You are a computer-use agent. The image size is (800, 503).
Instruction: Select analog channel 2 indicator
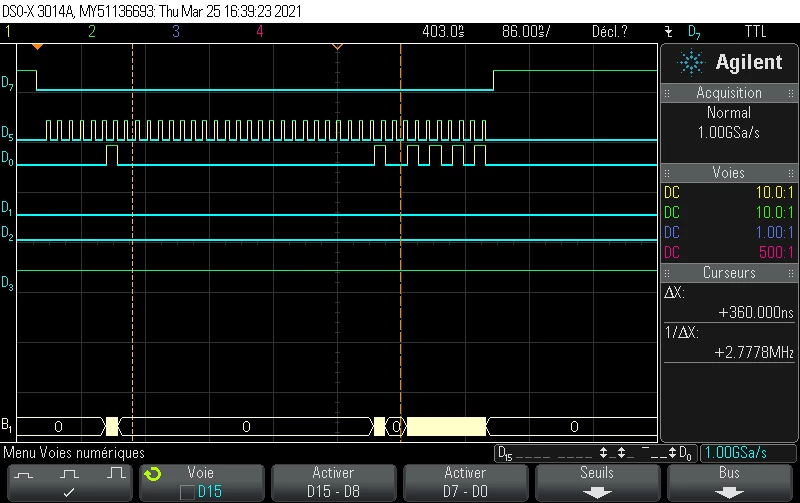click(92, 32)
